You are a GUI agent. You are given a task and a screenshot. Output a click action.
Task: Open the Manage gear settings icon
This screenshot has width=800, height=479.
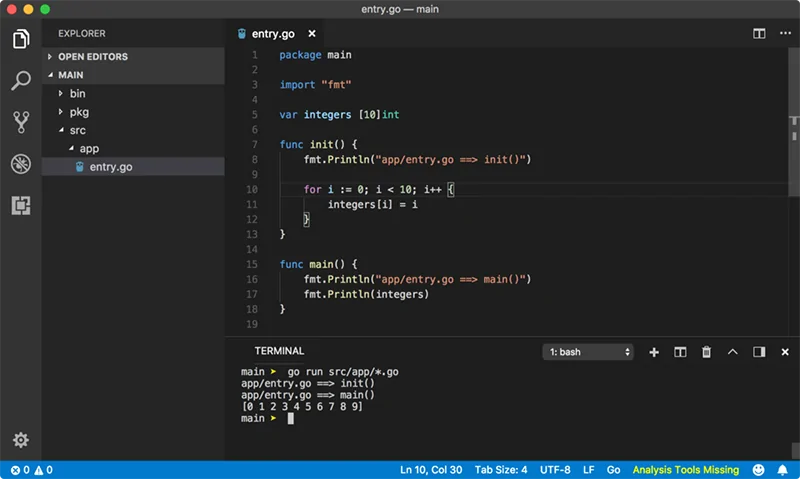[x=20, y=440]
